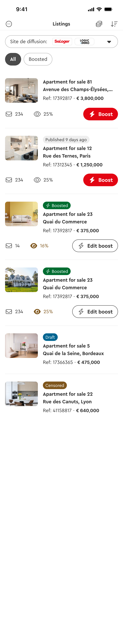Edit boost for the yellow-room listing

pyautogui.click(x=95, y=246)
